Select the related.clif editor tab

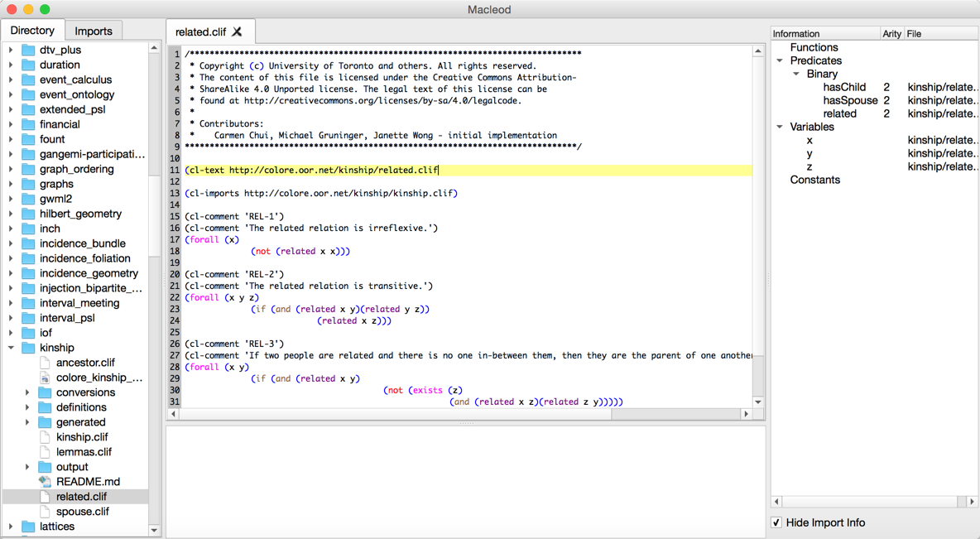200,32
